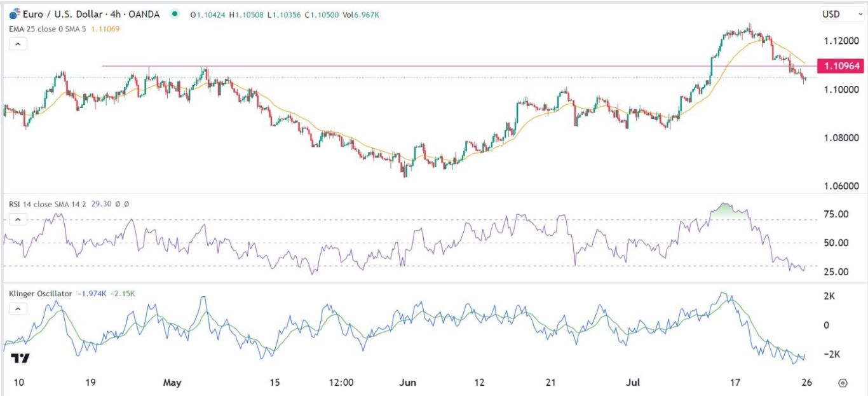Image resolution: width=868 pixels, height=396 pixels.
Task: Open the USD currency dropdown
Action: (836, 14)
